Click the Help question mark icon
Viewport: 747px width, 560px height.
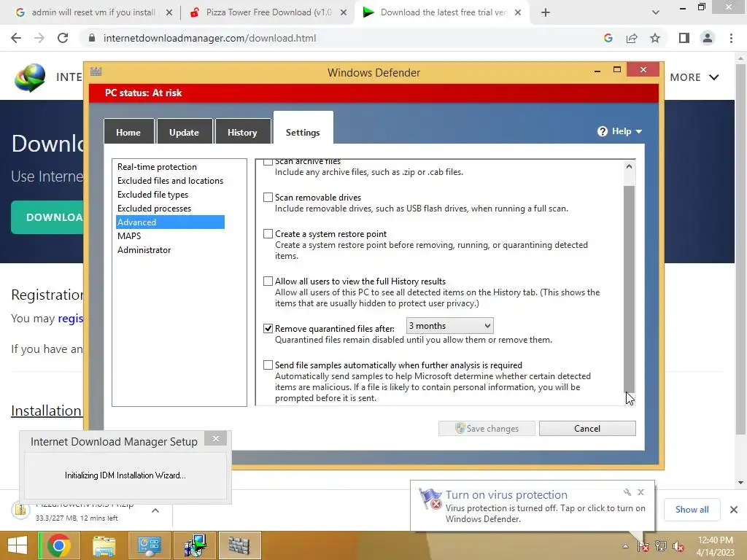tap(602, 131)
